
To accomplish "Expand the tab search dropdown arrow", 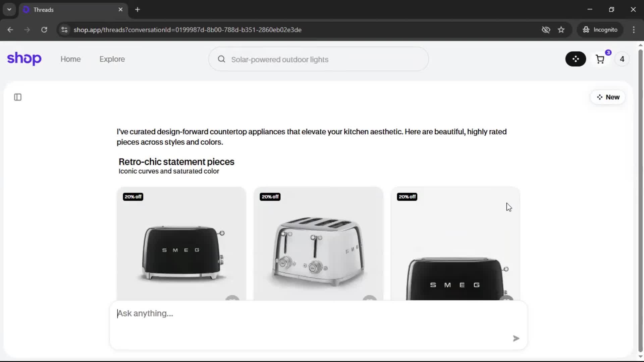I will point(9,9).
